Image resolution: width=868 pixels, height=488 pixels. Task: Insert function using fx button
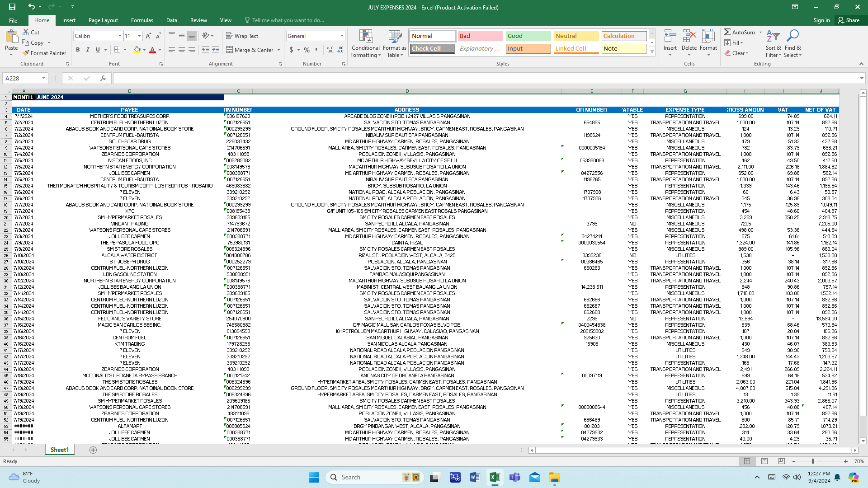(x=103, y=78)
